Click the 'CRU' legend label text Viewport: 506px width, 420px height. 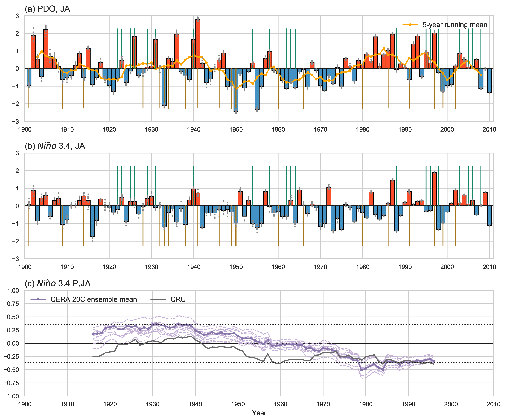point(178,299)
